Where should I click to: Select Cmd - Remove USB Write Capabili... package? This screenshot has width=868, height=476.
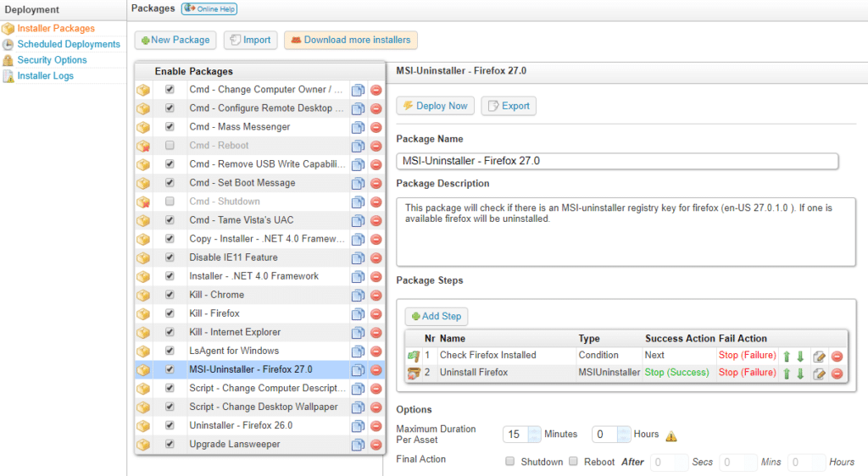point(267,164)
